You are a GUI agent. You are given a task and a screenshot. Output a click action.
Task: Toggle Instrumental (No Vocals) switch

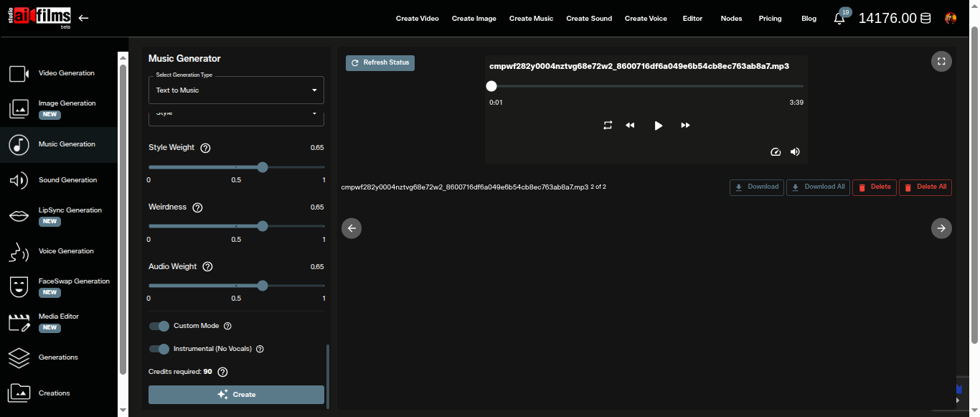click(x=159, y=349)
